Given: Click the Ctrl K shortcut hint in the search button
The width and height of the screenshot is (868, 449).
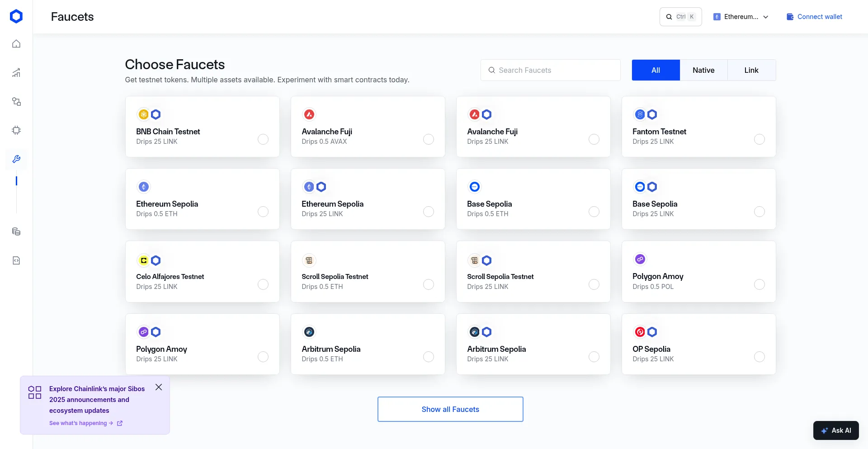Looking at the screenshot, I should tap(685, 17).
